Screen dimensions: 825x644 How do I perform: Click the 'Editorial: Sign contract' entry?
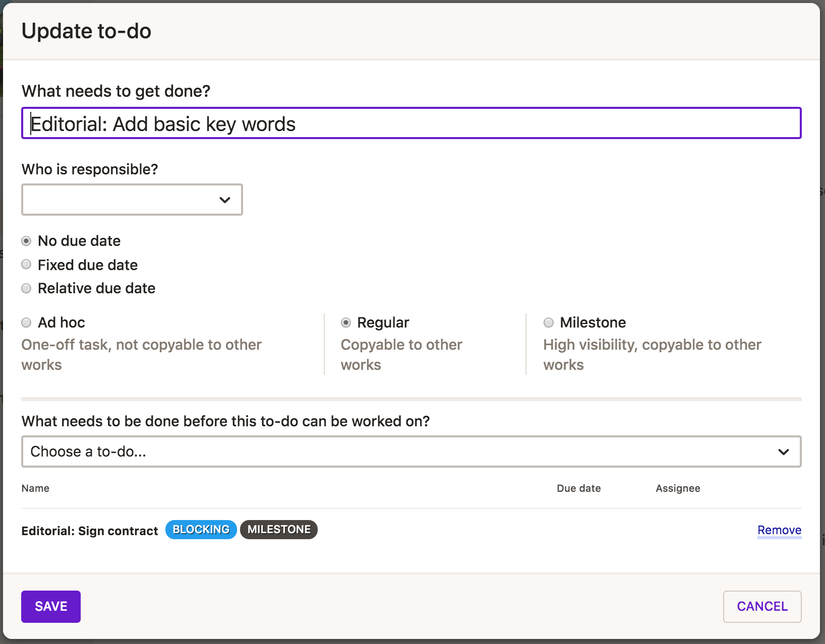[x=90, y=531]
